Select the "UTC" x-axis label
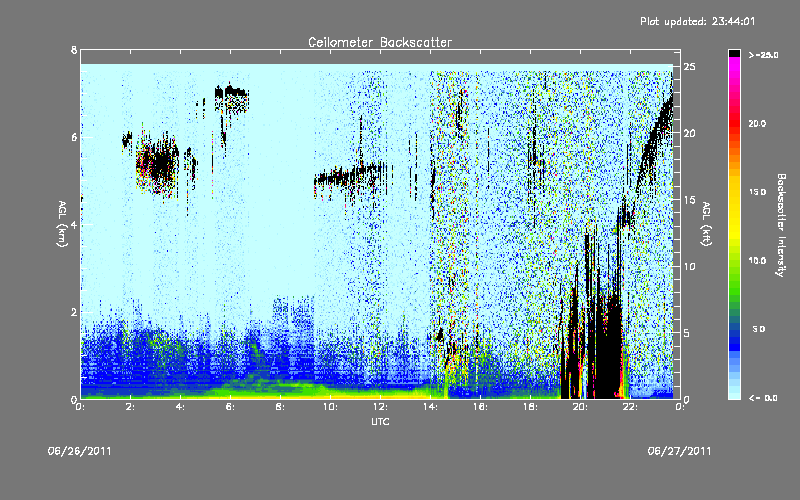 (380, 421)
